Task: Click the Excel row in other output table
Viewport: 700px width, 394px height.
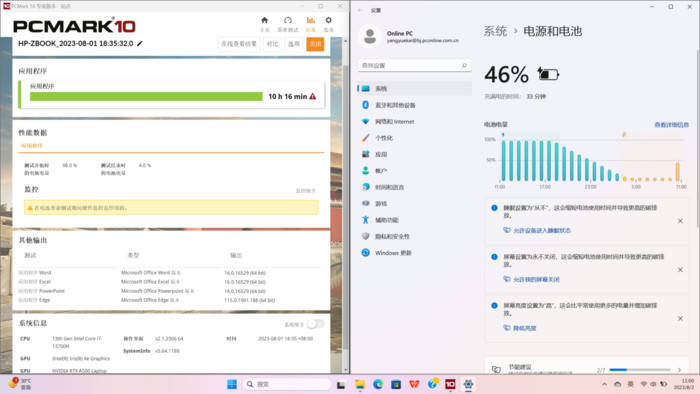Action: click(x=170, y=282)
